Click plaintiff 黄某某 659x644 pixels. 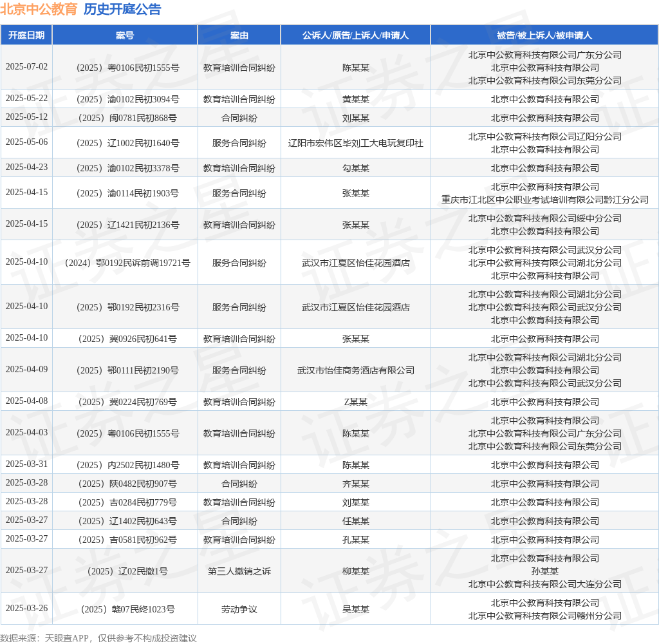click(355, 99)
